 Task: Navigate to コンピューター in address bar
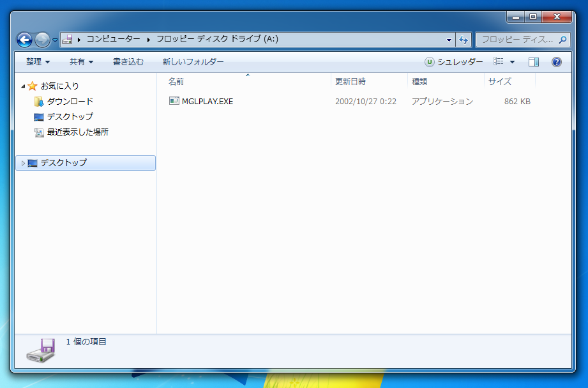(x=113, y=39)
